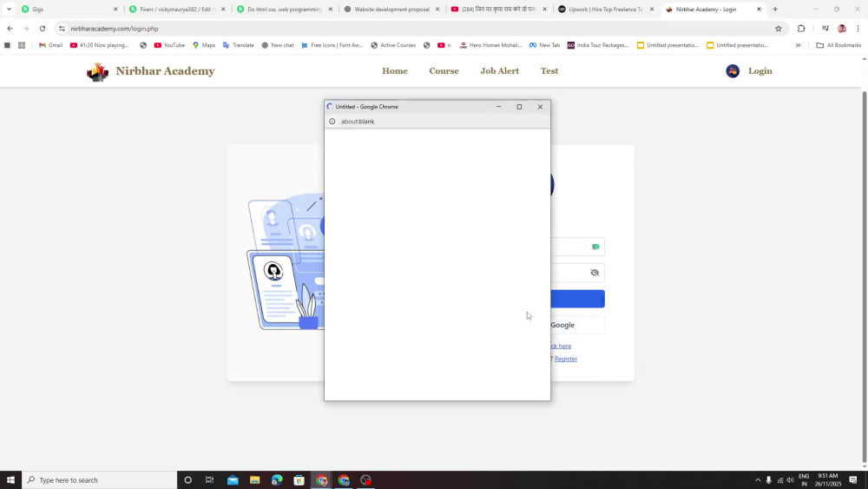Open the Home menu item
The width and height of the screenshot is (868, 489).
pos(395,71)
